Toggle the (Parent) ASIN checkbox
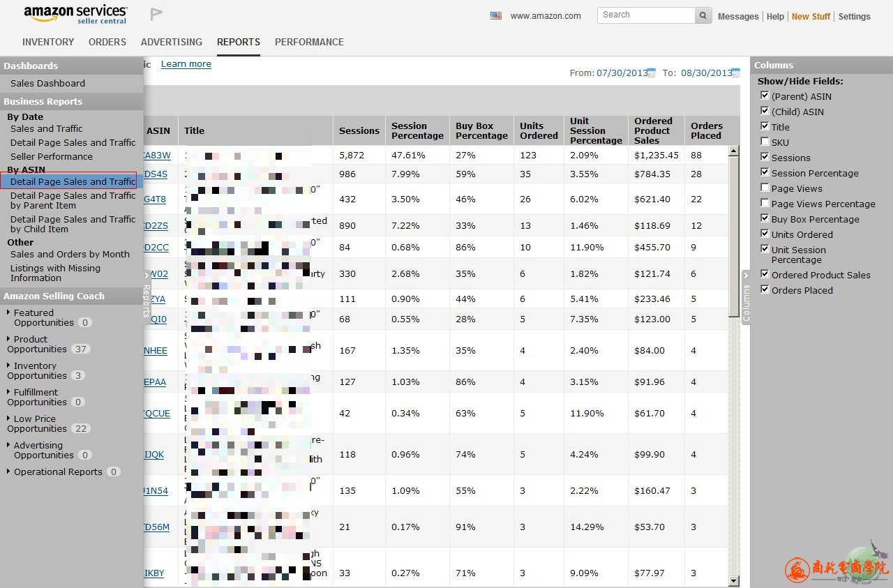 click(765, 96)
